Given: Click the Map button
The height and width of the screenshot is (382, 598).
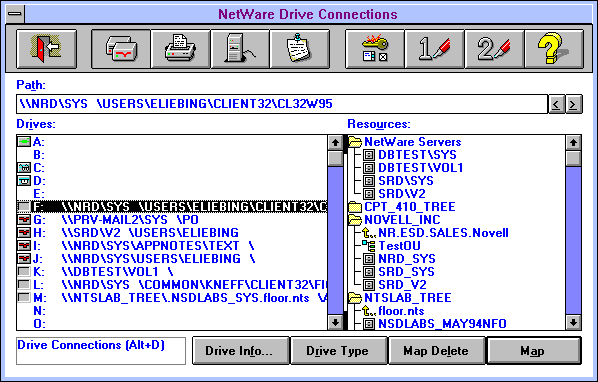Looking at the screenshot, I should (x=534, y=350).
